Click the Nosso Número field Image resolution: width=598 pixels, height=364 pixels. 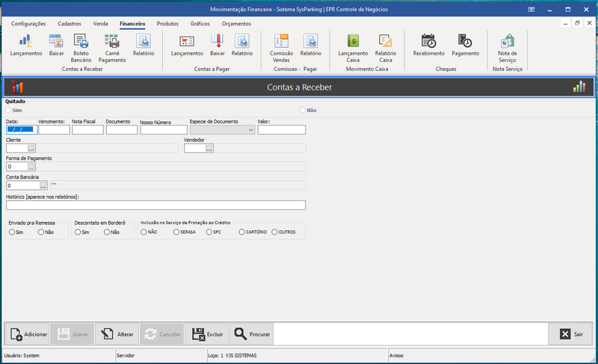164,129
